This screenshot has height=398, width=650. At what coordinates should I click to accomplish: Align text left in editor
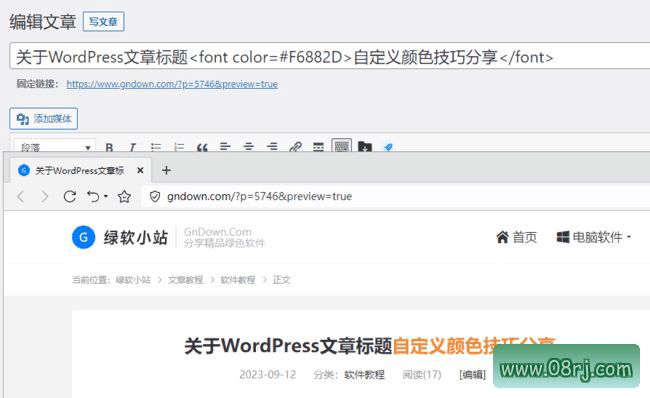pos(225,146)
